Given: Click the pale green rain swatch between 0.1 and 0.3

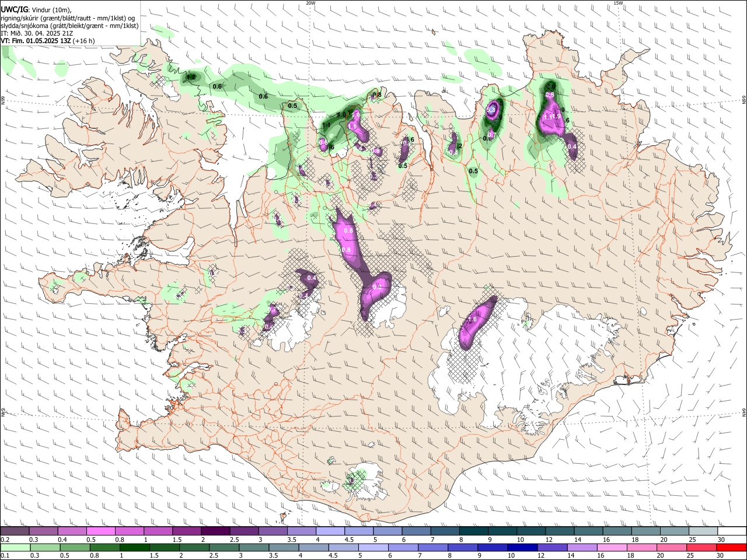Looking at the screenshot, I should point(15,547).
